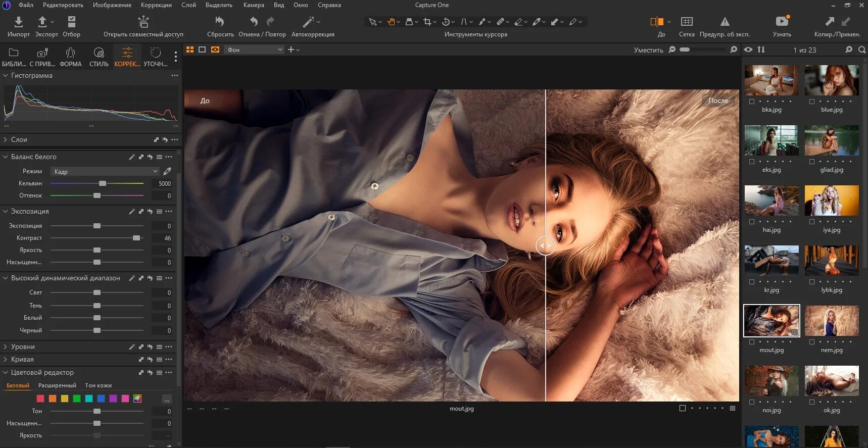Click the Fit (Уместить) zoom button
The width and height of the screenshot is (868, 448).
click(648, 50)
